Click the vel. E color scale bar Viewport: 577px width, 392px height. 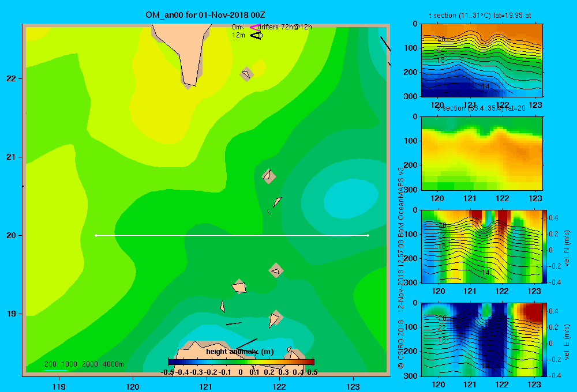click(545, 340)
